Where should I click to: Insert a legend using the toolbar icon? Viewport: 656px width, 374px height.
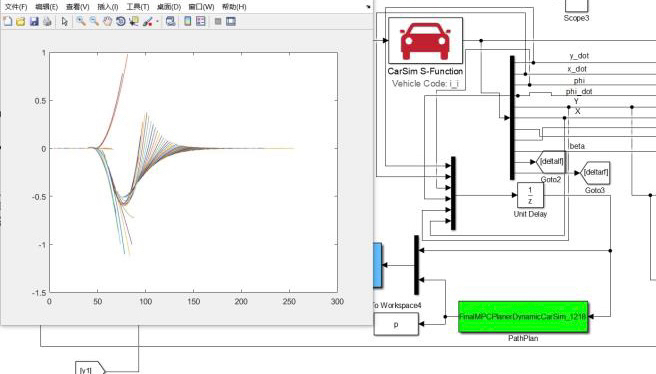[x=201, y=21]
